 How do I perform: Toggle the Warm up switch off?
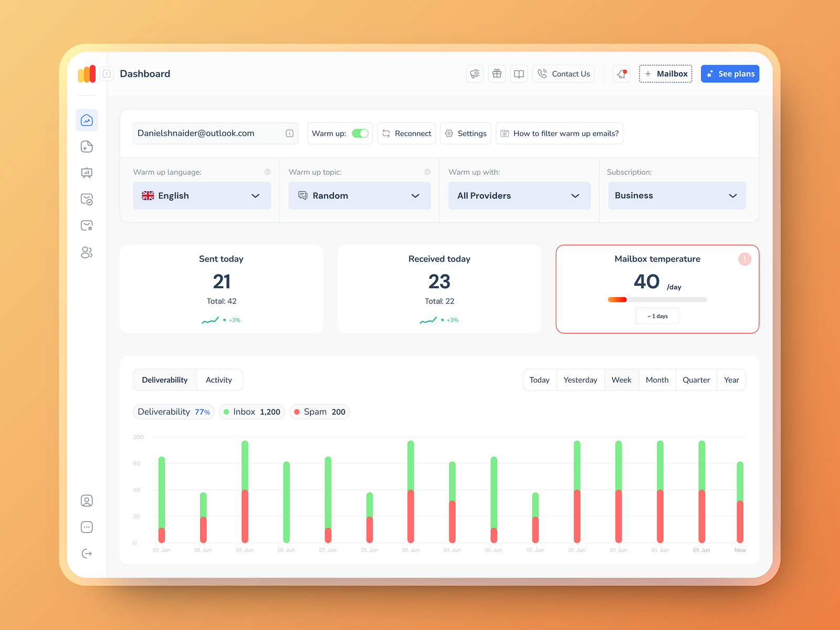pyautogui.click(x=360, y=133)
